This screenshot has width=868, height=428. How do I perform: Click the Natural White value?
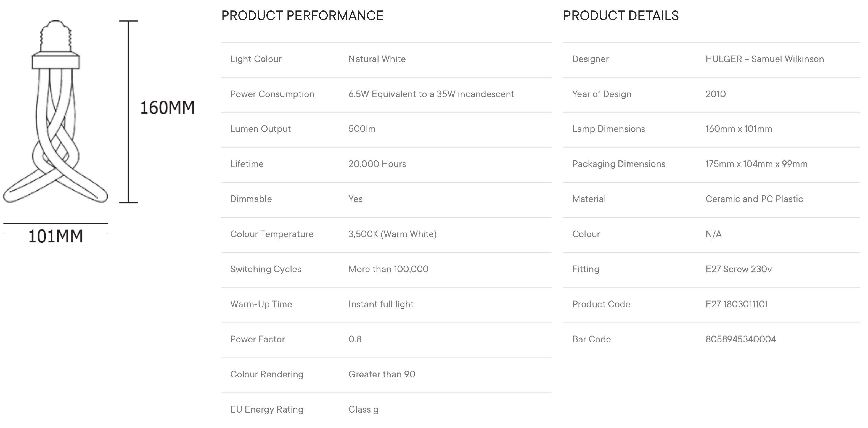[x=377, y=59]
